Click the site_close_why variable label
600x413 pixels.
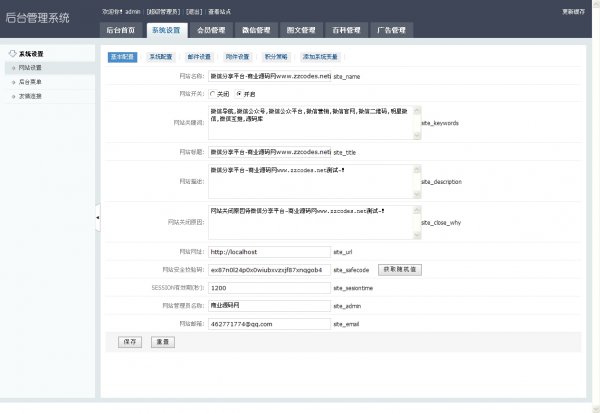pyautogui.click(x=441, y=222)
